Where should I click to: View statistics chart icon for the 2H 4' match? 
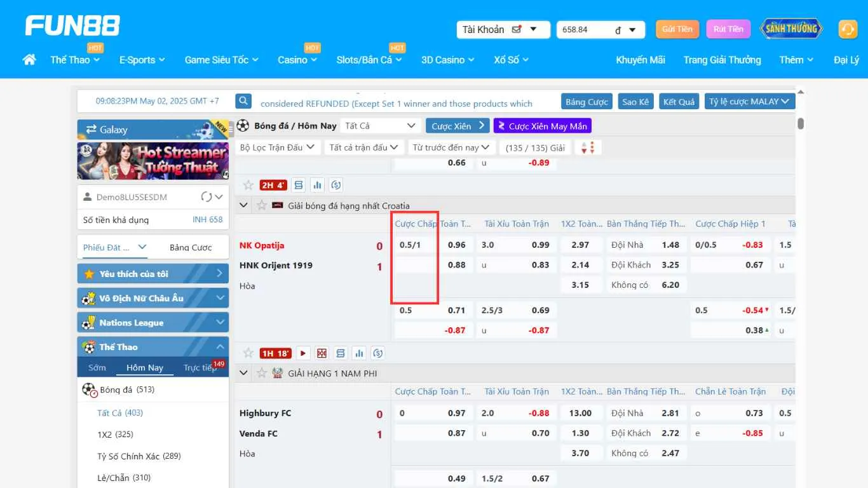pyautogui.click(x=318, y=185)
